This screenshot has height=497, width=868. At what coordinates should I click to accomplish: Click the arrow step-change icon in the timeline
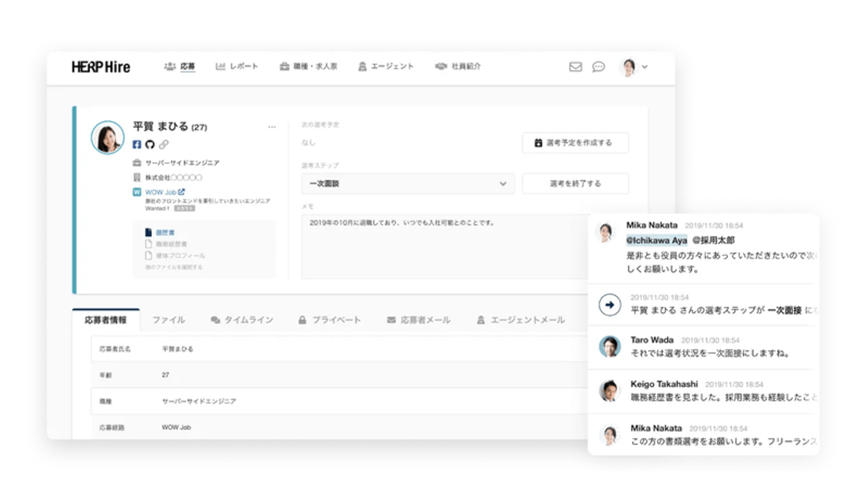pos(609,305)
